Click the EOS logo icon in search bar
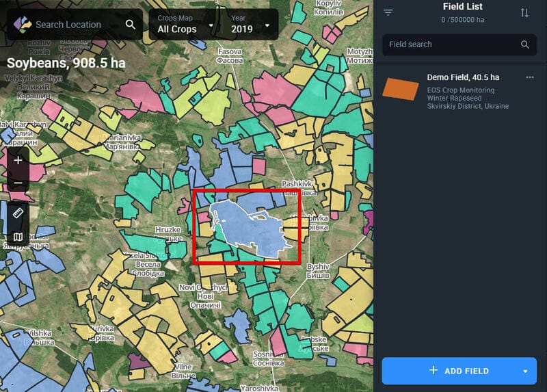 click(23, 25)
